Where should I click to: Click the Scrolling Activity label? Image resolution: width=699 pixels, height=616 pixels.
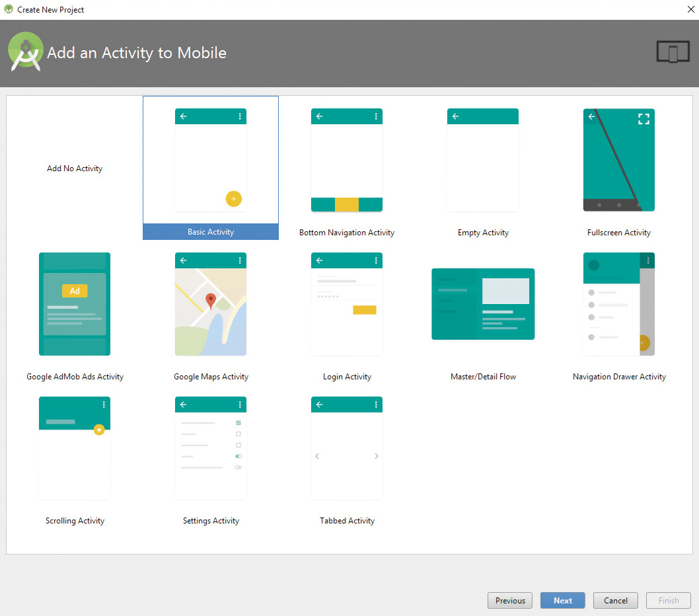75,521
